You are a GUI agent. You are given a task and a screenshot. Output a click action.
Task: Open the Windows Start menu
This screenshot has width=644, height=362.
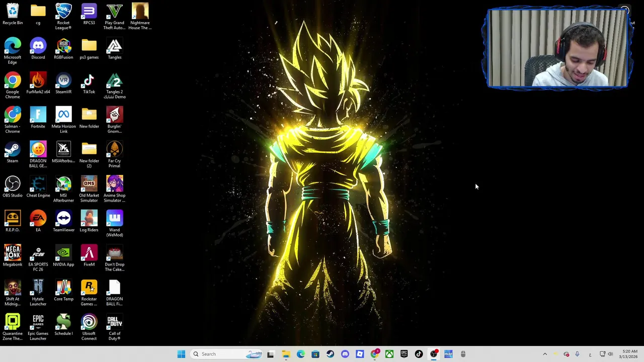click(x=181, y=354)
